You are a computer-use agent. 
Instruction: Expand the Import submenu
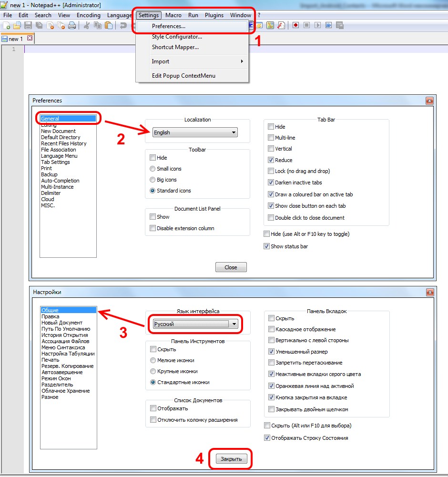192,61
